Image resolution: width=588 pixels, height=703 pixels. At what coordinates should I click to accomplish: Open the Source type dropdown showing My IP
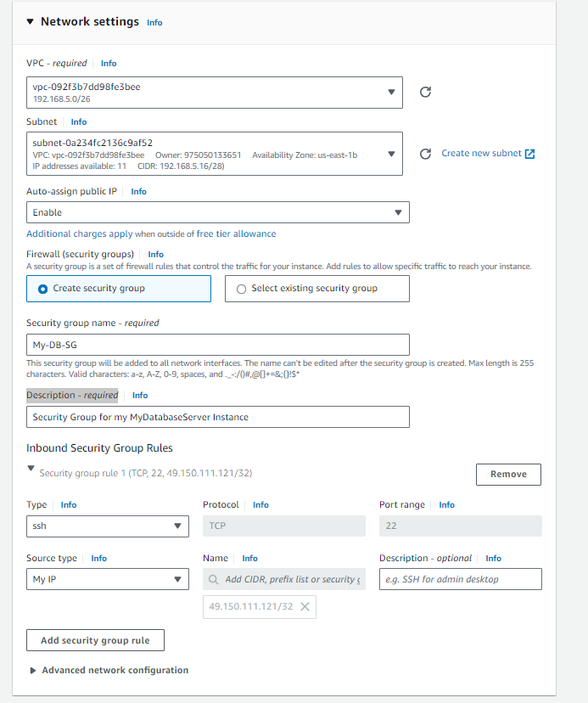(177, 579)
